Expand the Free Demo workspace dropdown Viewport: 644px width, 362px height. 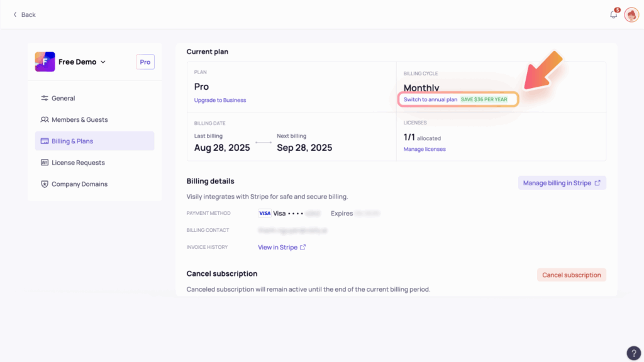point(103,62)
